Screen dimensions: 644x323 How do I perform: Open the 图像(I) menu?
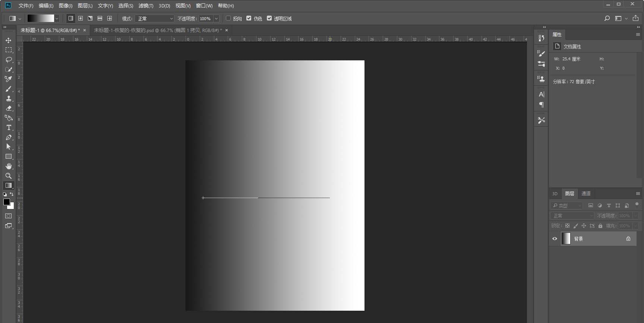66,6
